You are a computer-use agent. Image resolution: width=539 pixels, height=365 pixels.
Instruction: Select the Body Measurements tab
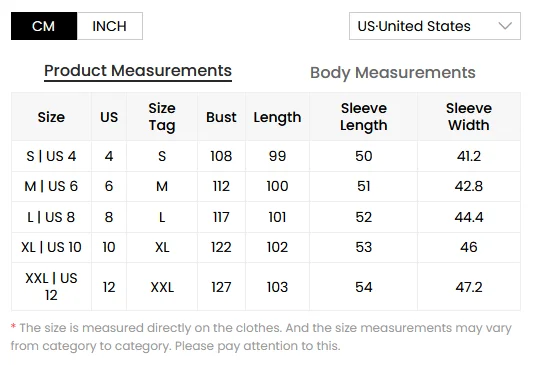pos(393,73)
